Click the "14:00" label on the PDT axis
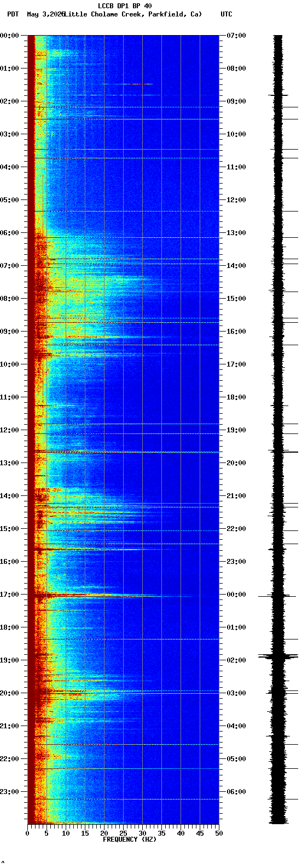Screen dimensions: 302x868 point(9,496)
